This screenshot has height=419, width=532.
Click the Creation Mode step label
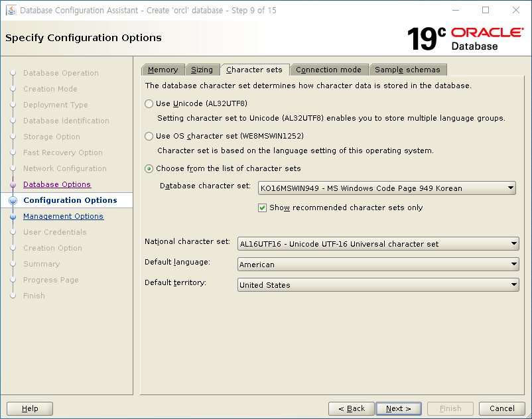[x=50, y=89]
